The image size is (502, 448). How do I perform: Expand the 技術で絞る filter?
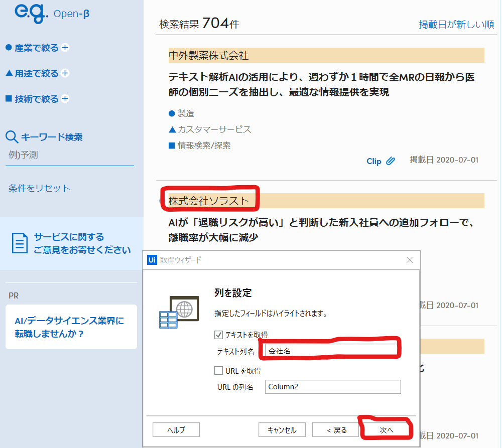coord(65,99)
